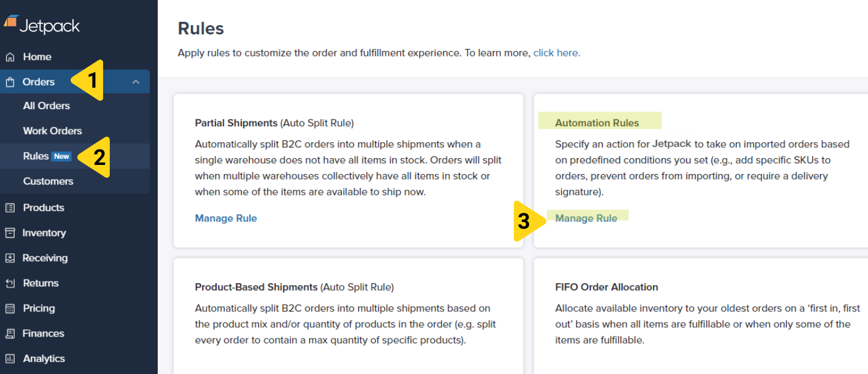Open Manage Rule for Automation Rules
The width and height of the screenshot is (868, 374).
coord(586,218)
